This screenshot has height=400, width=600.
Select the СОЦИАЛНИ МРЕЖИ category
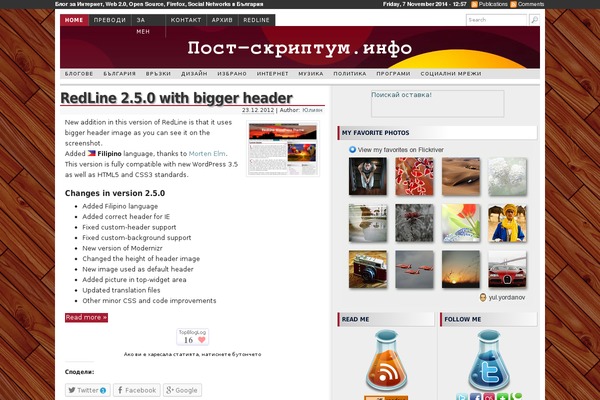[x=451, y=73]
